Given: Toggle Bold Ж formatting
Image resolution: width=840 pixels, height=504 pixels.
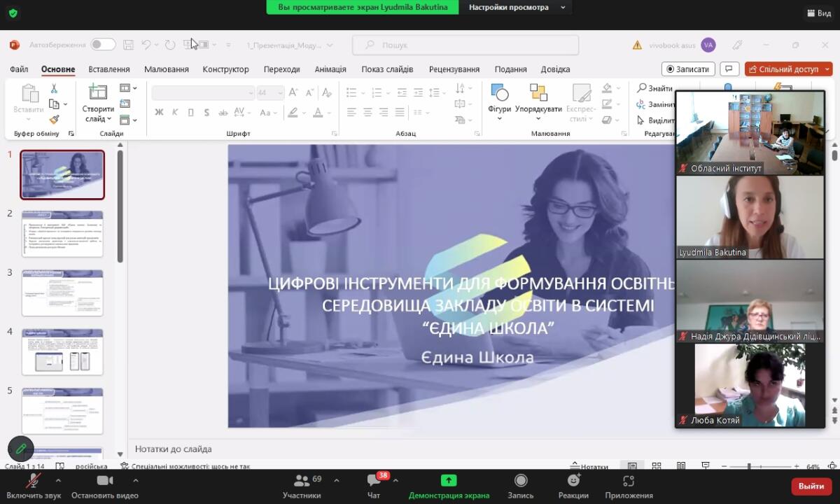Looking at the screenshot, I should [159, 112].
